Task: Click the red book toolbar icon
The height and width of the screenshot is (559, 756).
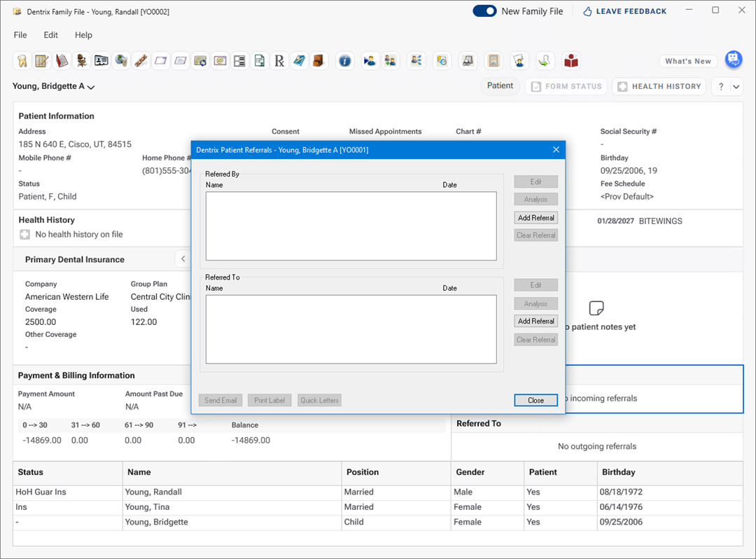Action: click(62, 61)
